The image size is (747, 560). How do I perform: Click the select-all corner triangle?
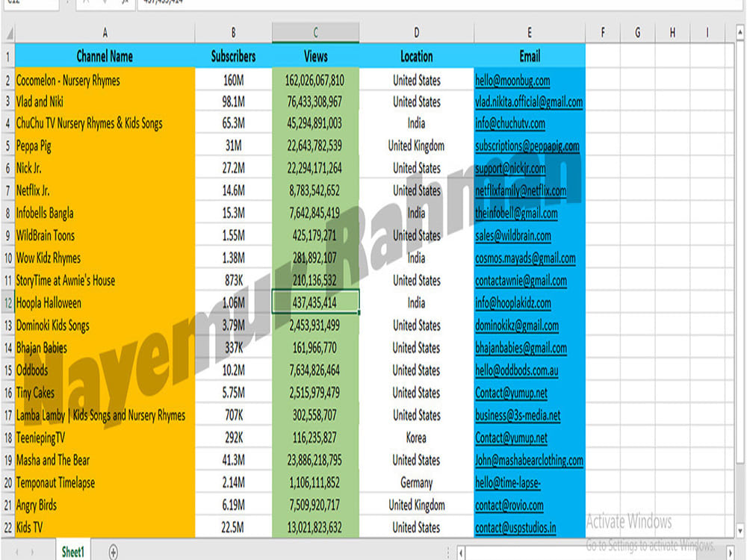8,34
